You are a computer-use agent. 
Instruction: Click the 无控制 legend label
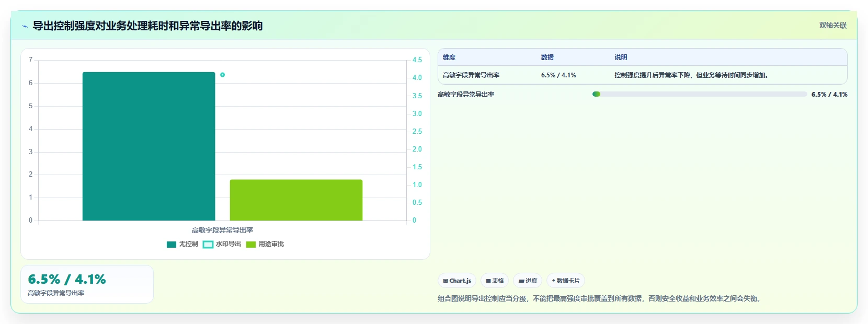pos(189,244)
